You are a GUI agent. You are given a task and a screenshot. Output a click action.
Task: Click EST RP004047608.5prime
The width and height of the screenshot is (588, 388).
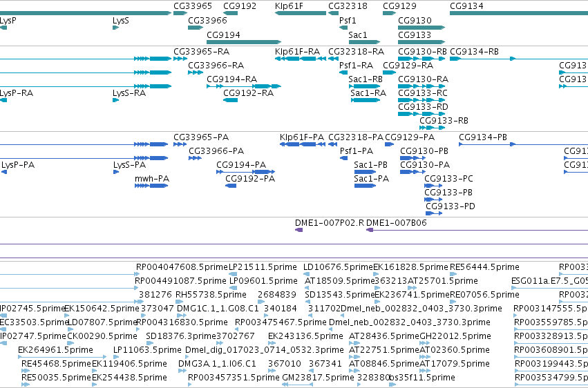tap(182, 267)
